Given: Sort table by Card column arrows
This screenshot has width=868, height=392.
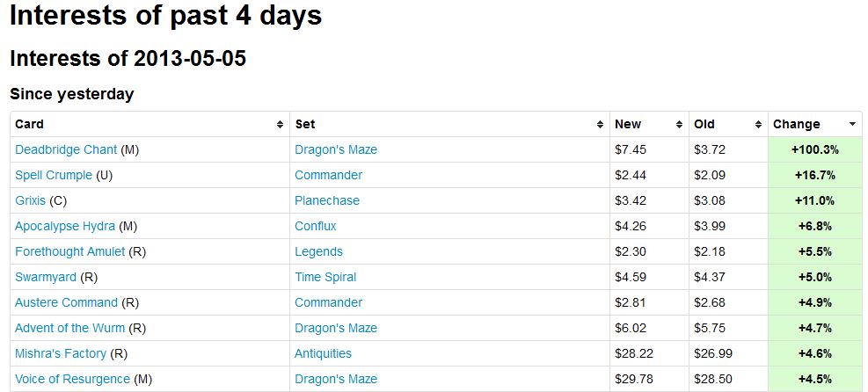Looking at the screenshot, I should (x=280, y=125).
